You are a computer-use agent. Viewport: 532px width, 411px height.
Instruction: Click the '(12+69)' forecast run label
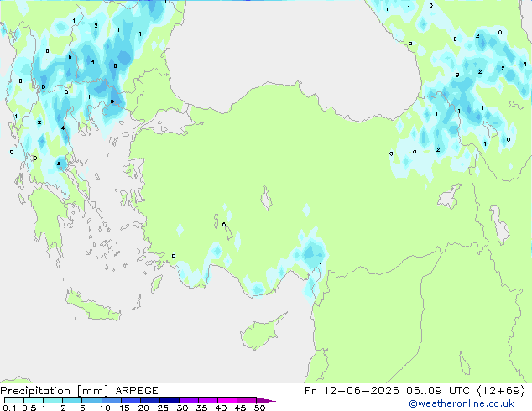point(502,391)
